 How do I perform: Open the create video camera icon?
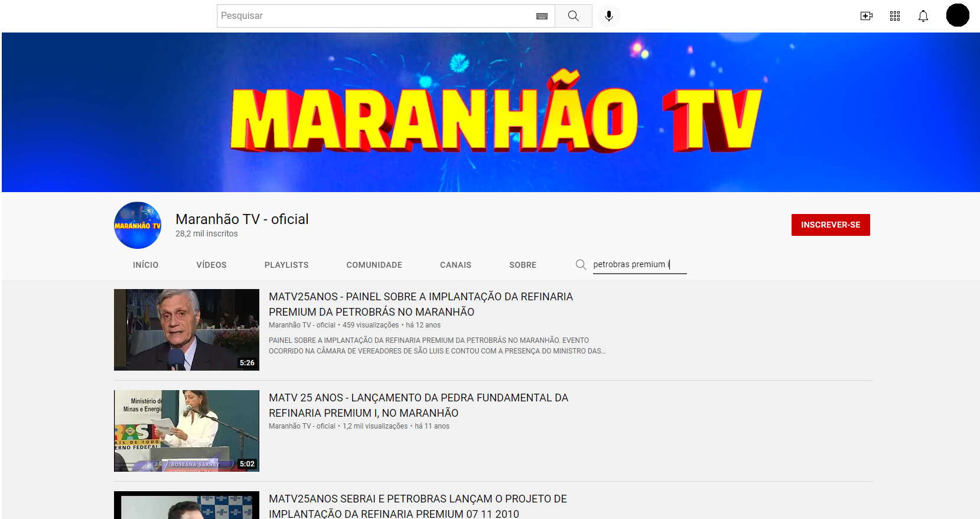(867, 16)
